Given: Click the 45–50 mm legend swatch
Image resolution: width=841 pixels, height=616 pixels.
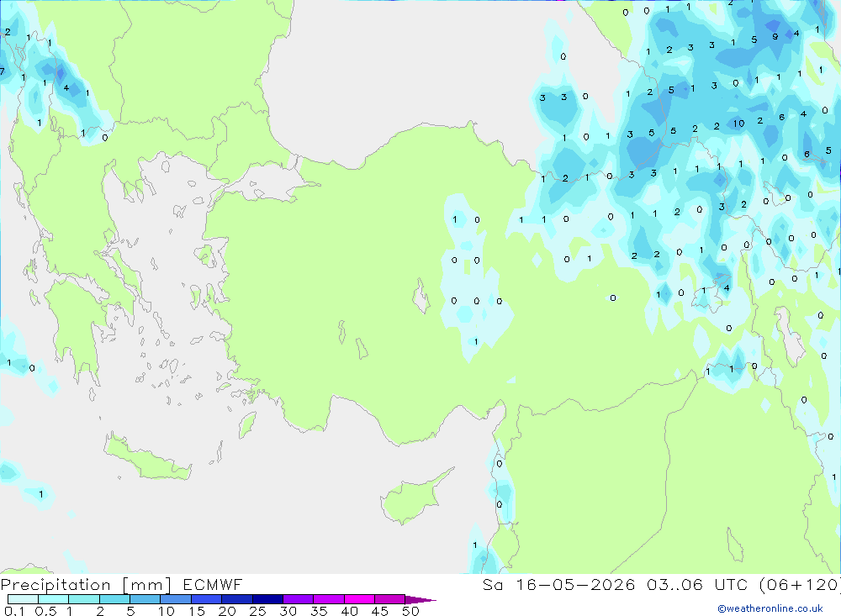Looking at the screenshot, I should point(390,599).
